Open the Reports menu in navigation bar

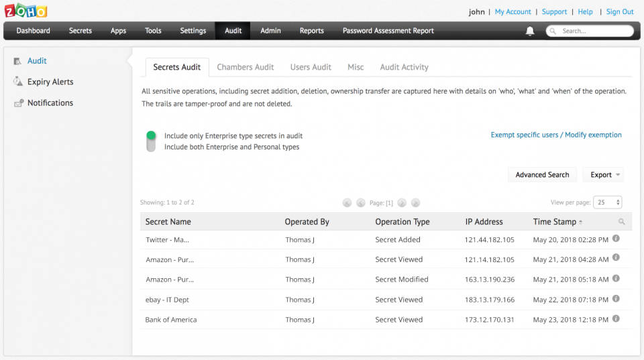312,31
